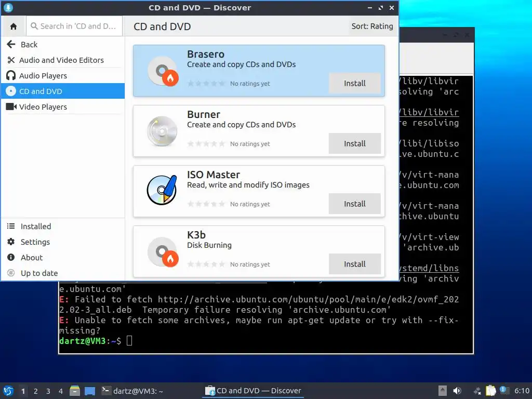
Task: Select CD and DVD category
Action: click(63, 91)
